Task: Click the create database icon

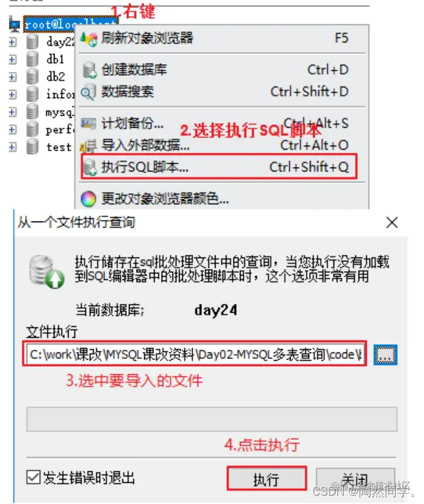Action: pyautogui.click(x=90, y=70)
